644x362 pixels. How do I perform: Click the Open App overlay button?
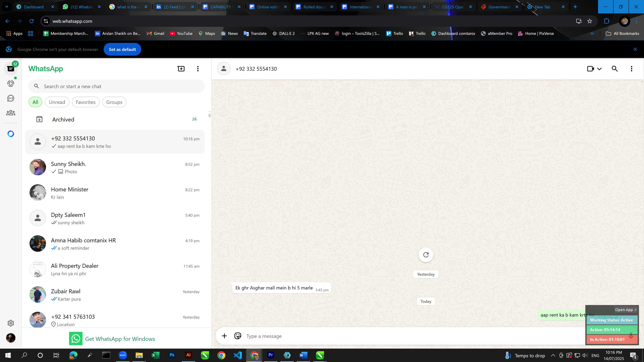626,310
